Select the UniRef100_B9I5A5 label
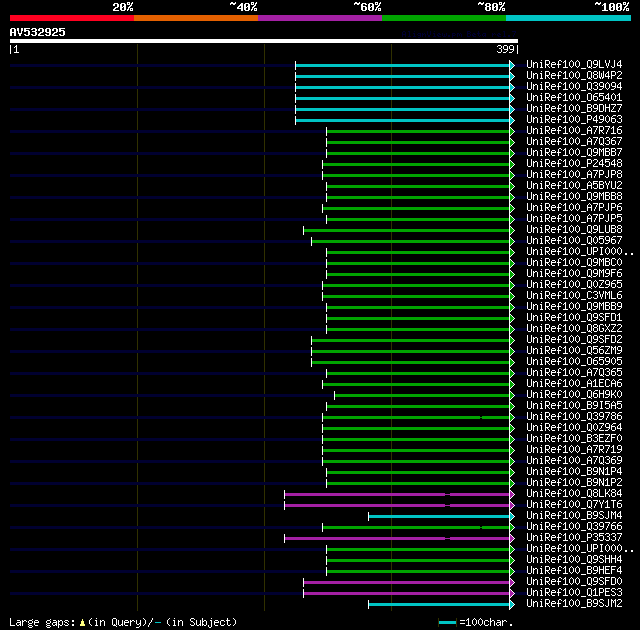The width and height of the screenshot is (640, 630). coord(574,406)
